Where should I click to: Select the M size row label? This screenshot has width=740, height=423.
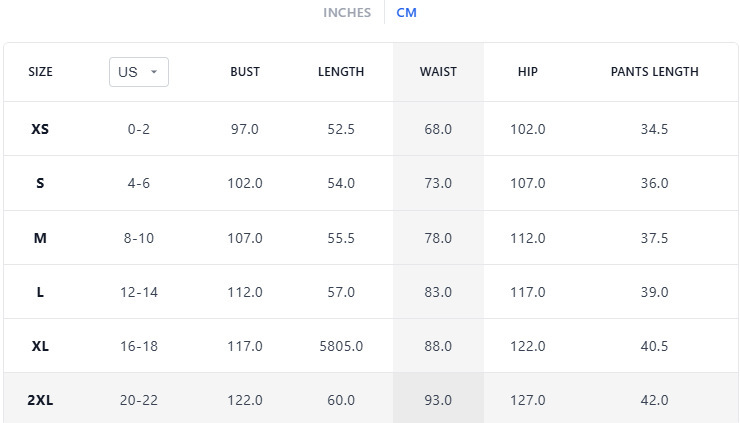[x=40, y=238]
